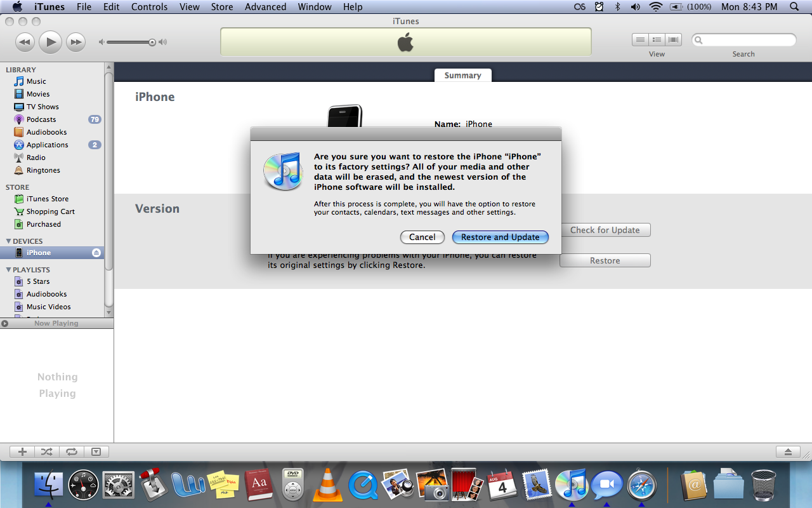This screenshot has width=812, height=508.
Task: Open the Advanced menu
Action: point(265,7)
